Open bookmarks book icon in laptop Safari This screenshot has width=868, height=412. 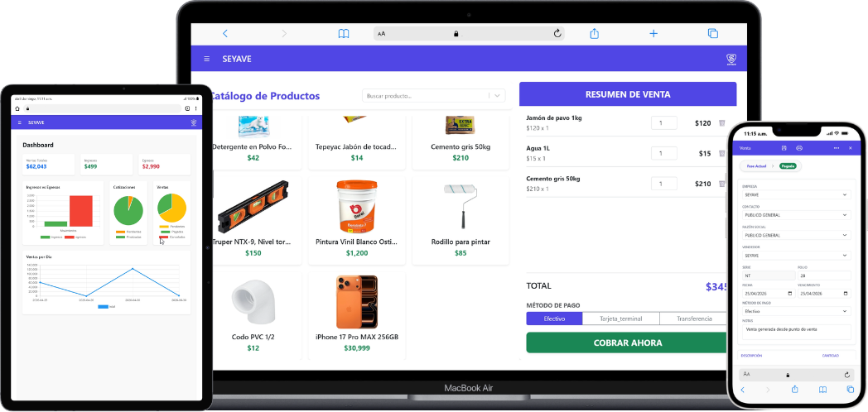(x=344, y=34)
